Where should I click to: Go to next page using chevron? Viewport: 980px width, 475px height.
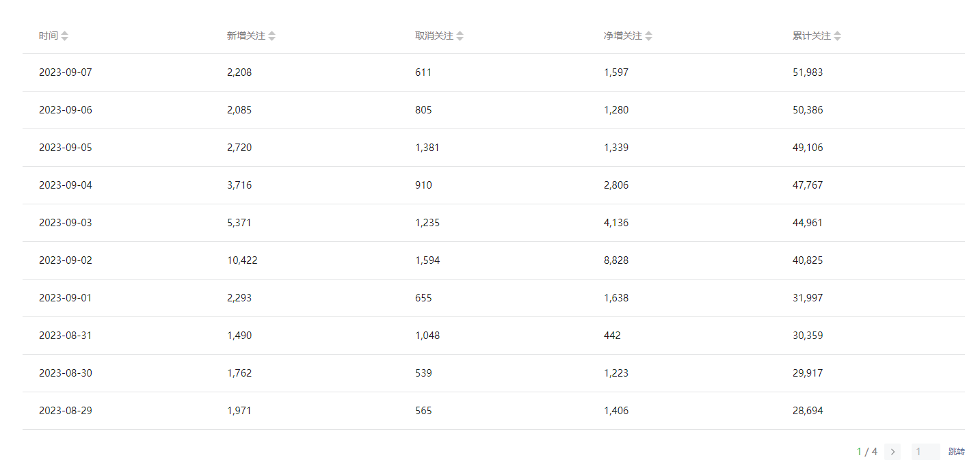[892, 452]
